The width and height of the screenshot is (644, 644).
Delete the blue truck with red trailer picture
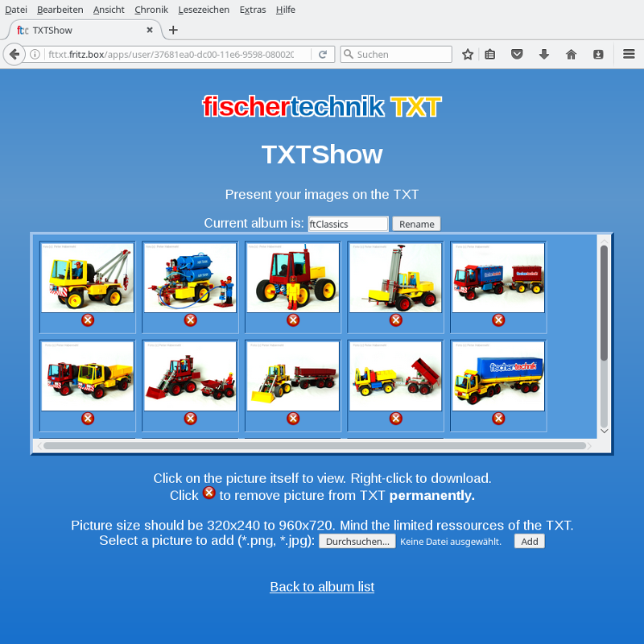[498, 320]
